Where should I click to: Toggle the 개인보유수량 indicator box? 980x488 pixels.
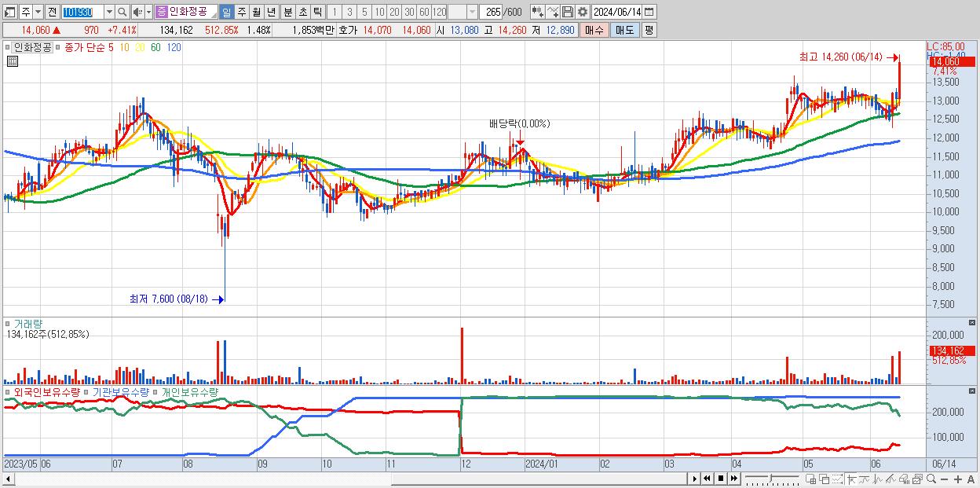coord(156,391)
